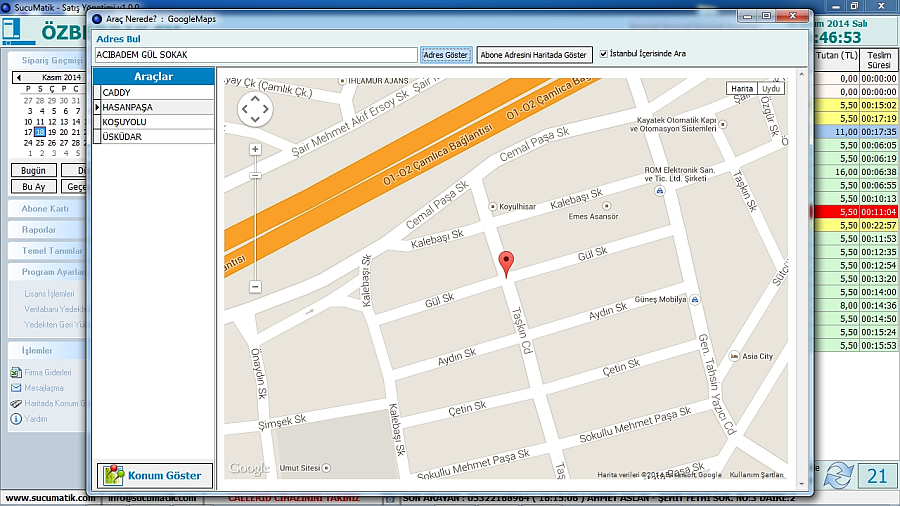The width and height of the screenshot is (900, 506).
Task: Click the Firma Giderleri icon in sidebar
Action: coord(15,372)
